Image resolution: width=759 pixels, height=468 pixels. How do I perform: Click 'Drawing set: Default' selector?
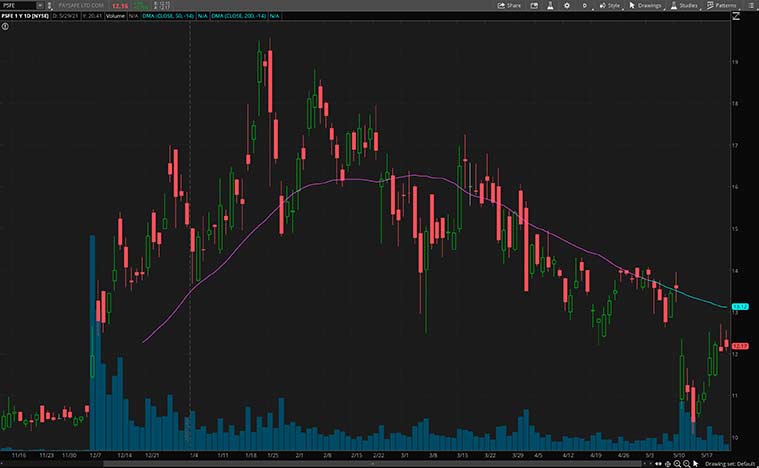[729, 464]
